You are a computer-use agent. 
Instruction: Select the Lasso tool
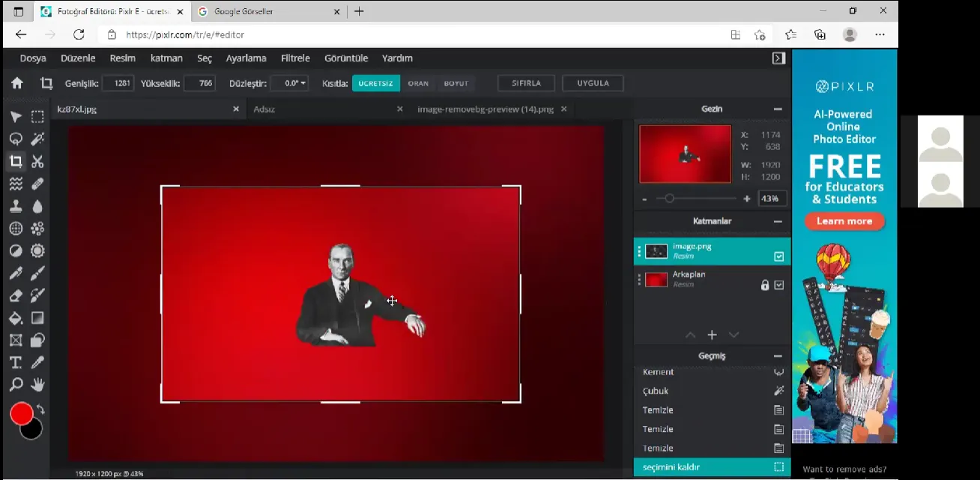tap(16, 139)
